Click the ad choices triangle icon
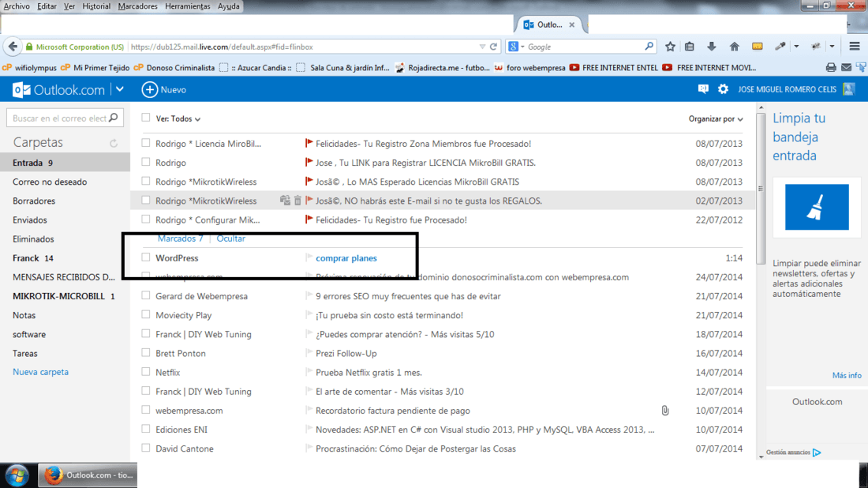Screen dimensions: 868x488 [x=817, y=452]
